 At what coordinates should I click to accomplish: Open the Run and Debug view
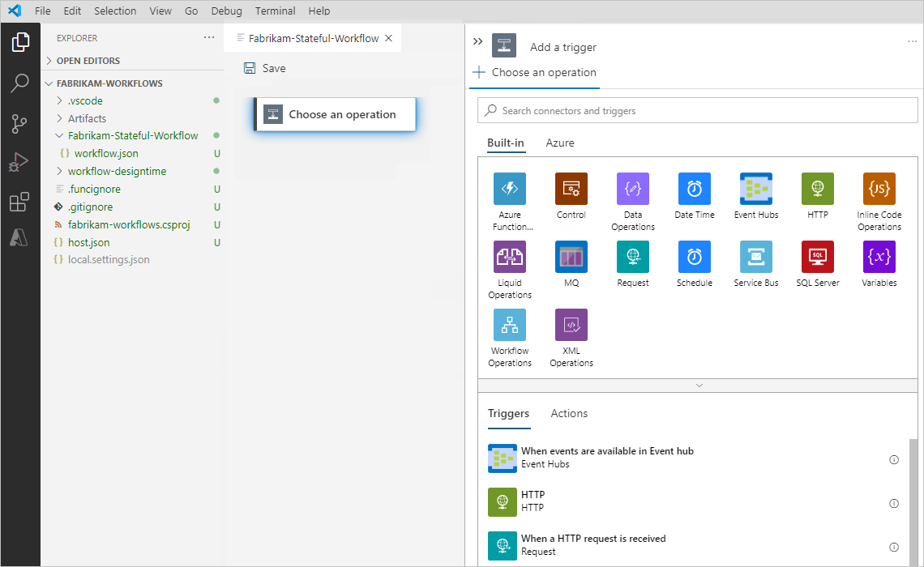point(19,163)
